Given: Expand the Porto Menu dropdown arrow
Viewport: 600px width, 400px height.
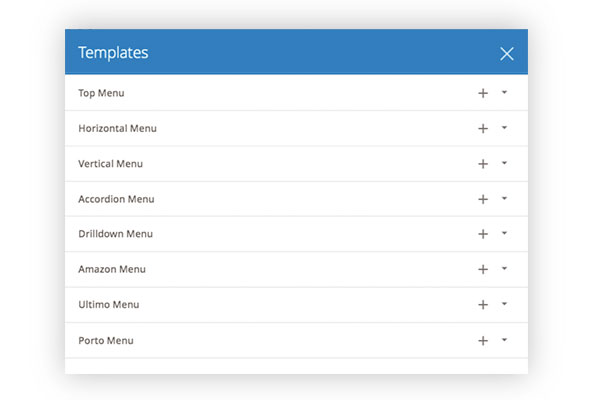Looking at the screenshot, I should click(x=505, y=340).
